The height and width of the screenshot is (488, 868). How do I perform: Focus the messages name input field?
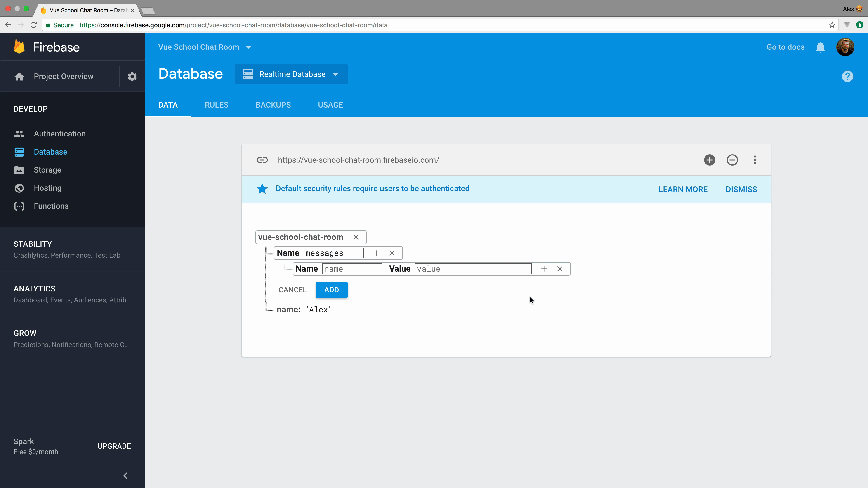pos(334,253)
